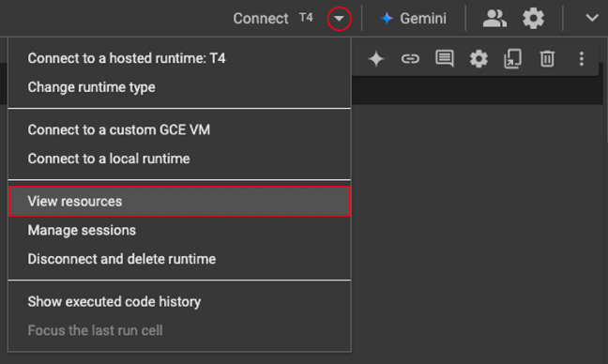The width and height of the screenshot is (608, 364).
Task: Open cell editor settings gear
Action: (x=479, y=59)
